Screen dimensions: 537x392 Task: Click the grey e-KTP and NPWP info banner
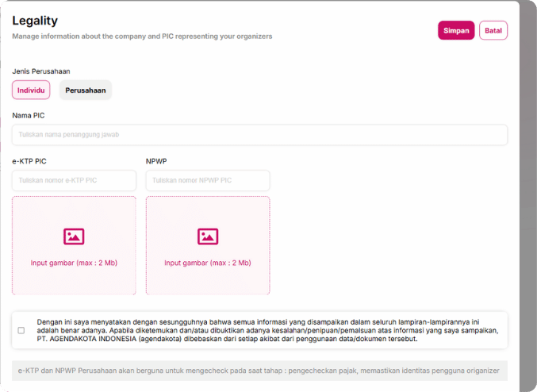pos(259,371)
